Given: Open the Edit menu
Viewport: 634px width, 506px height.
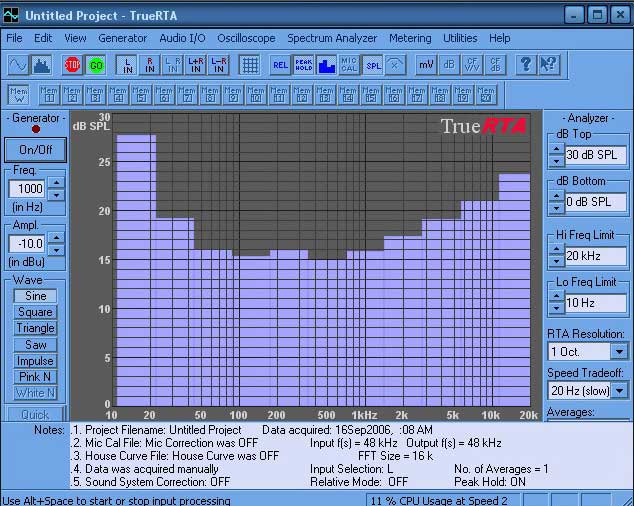Looking at the screenshot, I should click(43, 38).
